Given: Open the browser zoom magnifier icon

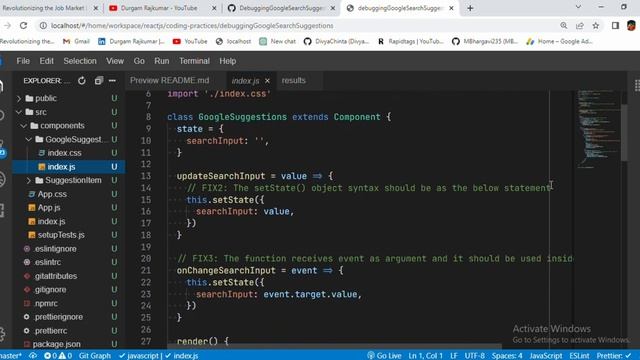Looking at the screenshot, I should pyautogui.click(x=564, y=25).
